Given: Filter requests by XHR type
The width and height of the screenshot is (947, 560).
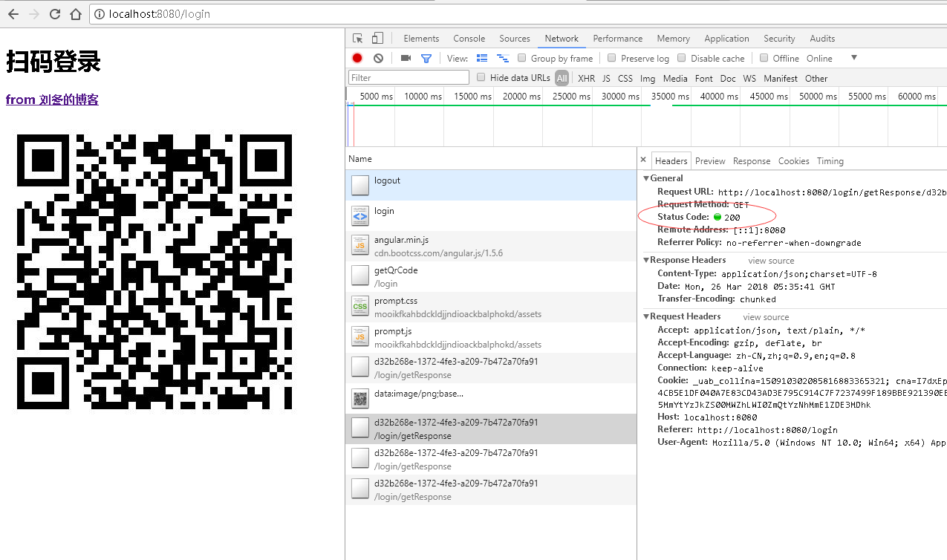Looking at the screenshot, I should point(587,78).
